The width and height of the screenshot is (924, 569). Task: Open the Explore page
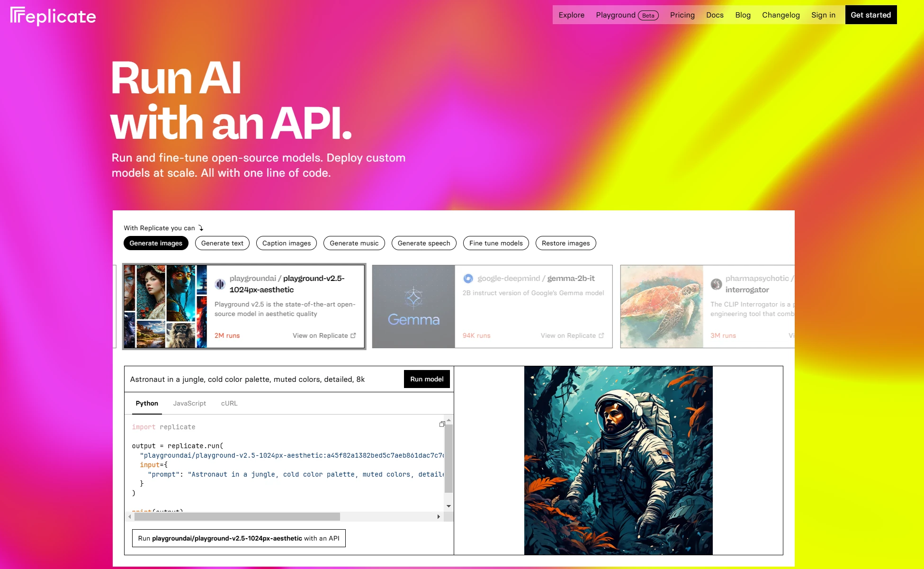pyautogui.click(x=571, y=15)
